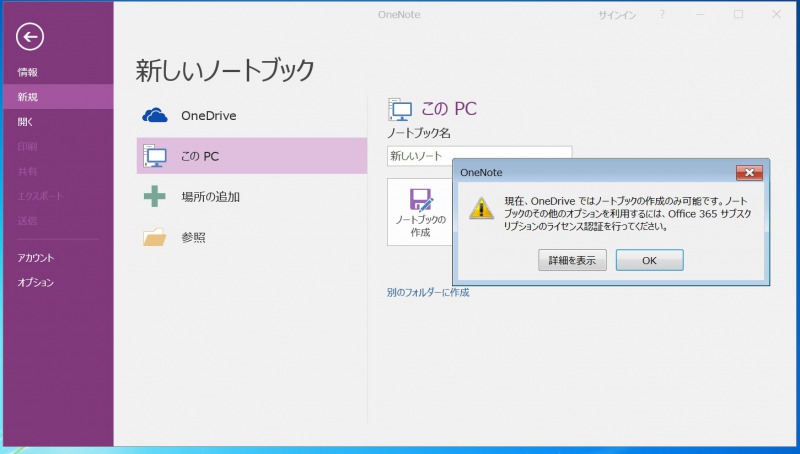Click the 送信 sidebar item

pyautogui.click(x=28, y=221)
